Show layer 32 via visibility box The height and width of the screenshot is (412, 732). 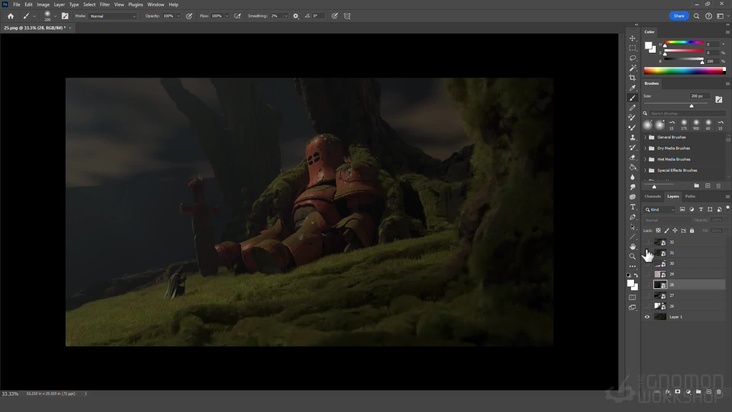[647, 242]
